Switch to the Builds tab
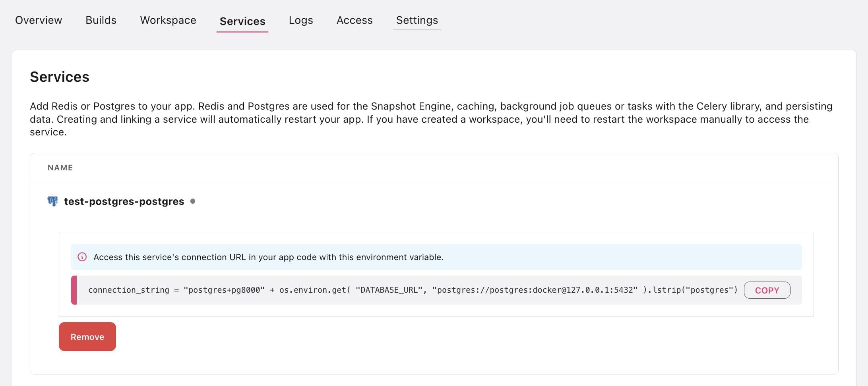Image resolution: width=868 pixels, height=386 pixels. coord(101,20)
